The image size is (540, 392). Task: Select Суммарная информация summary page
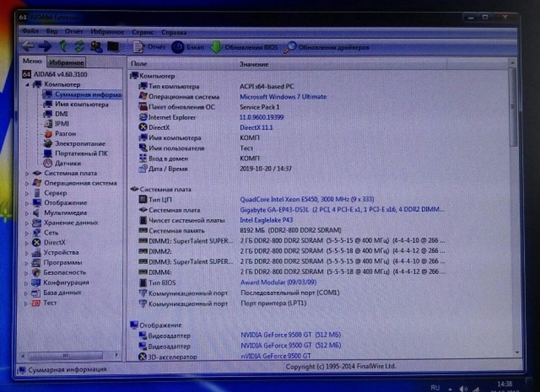(82, 94)
